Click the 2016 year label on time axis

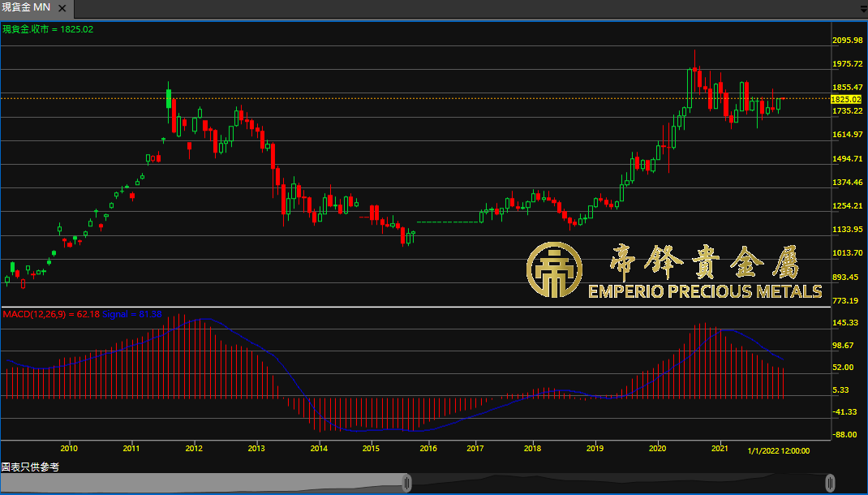pyautogui.click(x=428, y=449)
